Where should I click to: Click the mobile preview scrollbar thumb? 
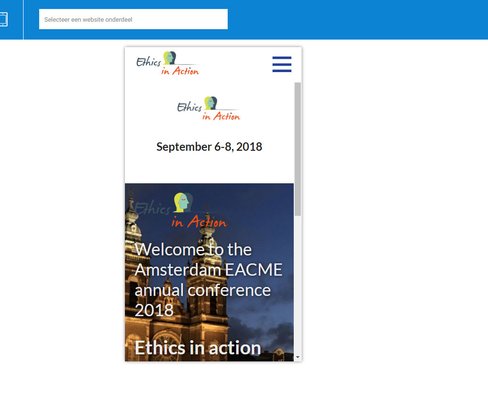pos(298,149)
